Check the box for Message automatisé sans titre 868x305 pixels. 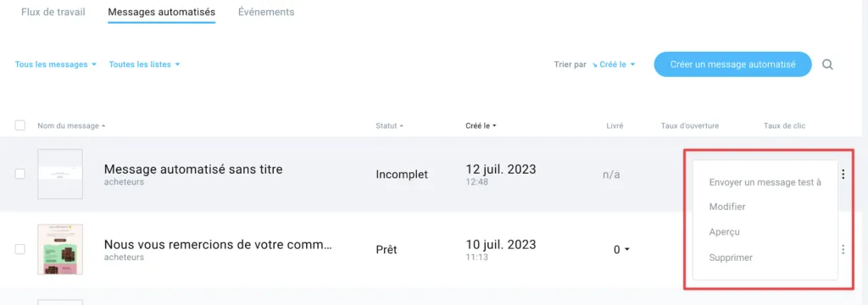pyautogui.click(x=20, y=174)
